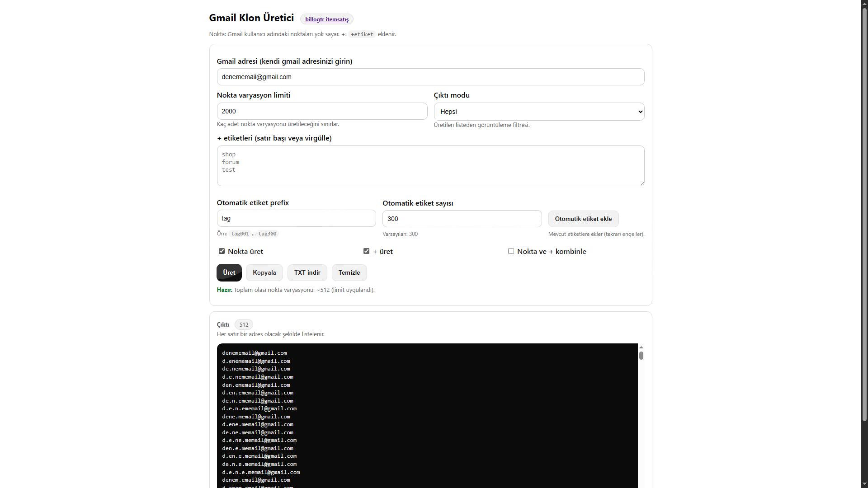This screenshot has height=488, width=868.
Task: Open the Çıktı modu dropdown
Action: coord(539,112)
